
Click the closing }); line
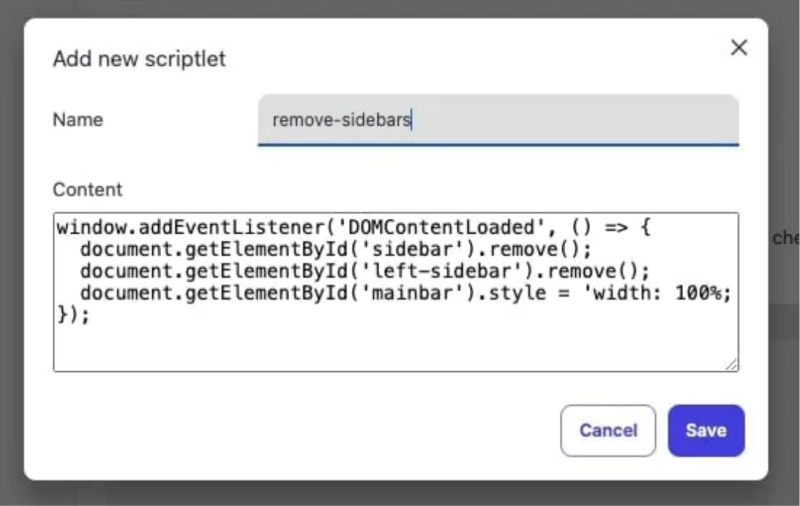(73, 315)
